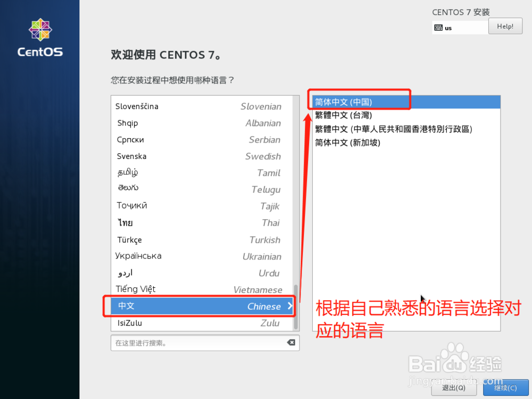Viewport: 532px width, 399px height.
Task: Select ไทย Thai language
Action: coord(202,222)
